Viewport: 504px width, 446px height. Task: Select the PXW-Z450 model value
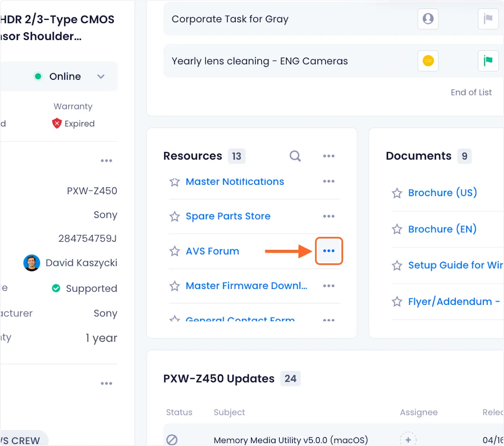pyautogui.click(x=92, y=191)
